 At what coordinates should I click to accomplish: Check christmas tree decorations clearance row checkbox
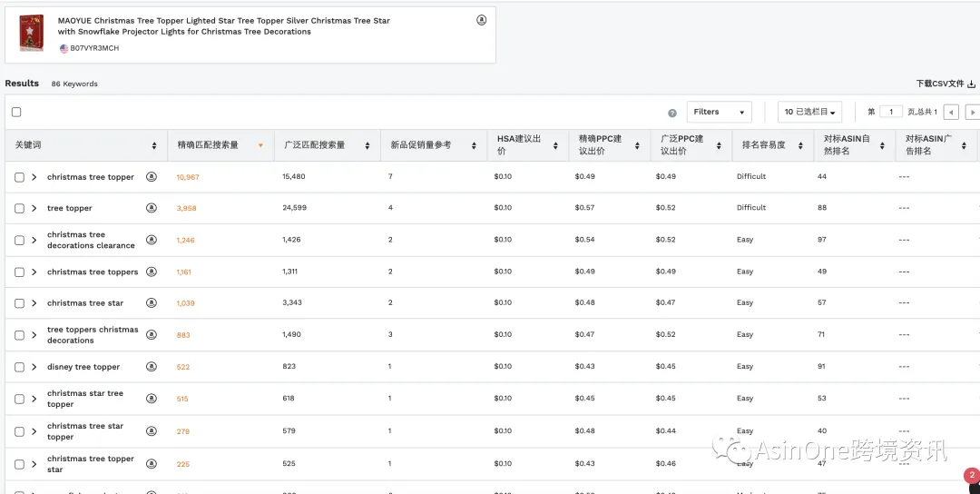point(19,240)
